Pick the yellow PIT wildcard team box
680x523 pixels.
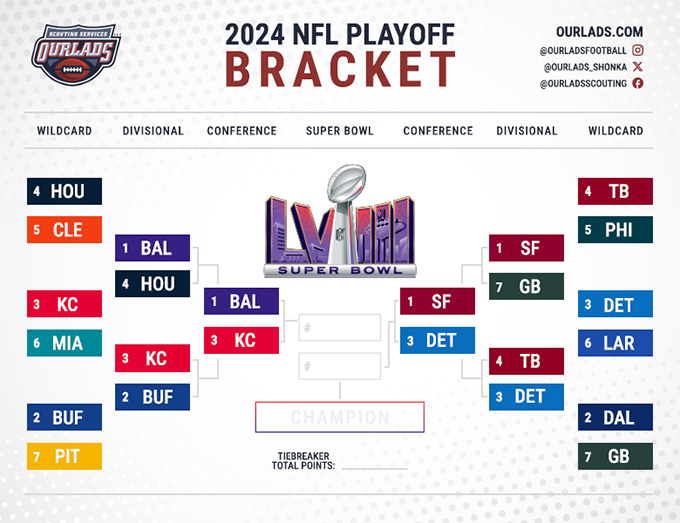coord(64,456)
